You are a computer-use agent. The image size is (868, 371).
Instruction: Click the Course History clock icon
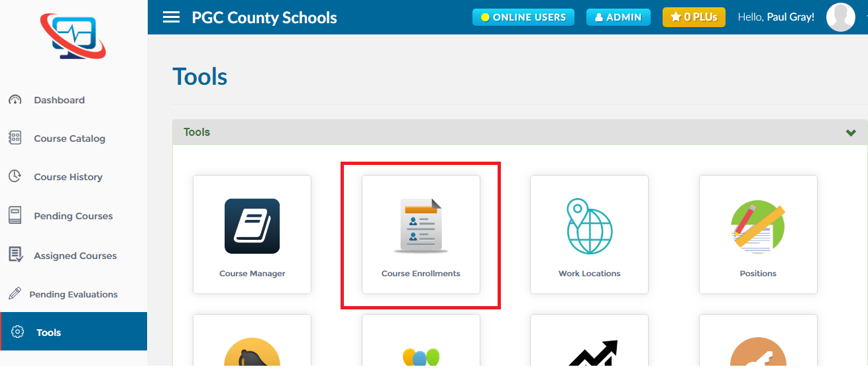coord(15,176)
